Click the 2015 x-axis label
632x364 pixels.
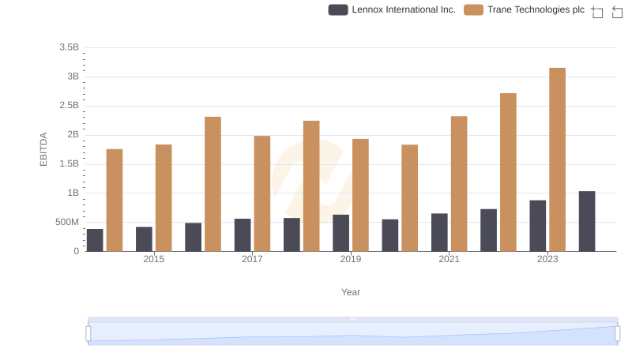click(x=154, y=259)
